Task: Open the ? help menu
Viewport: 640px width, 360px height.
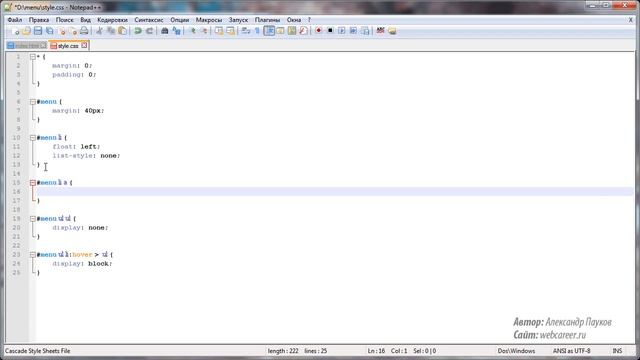Action: click(309, 20)
